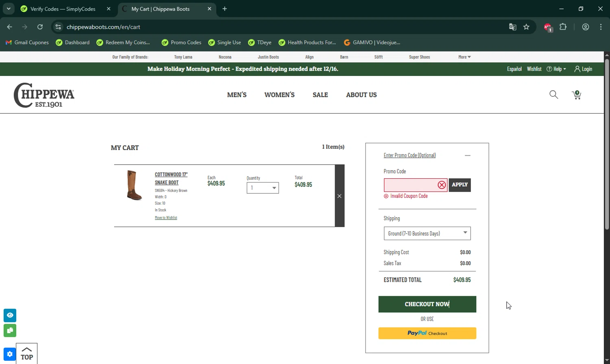
Task: Jump back to top with TOP button
Action: coord(27,353)
